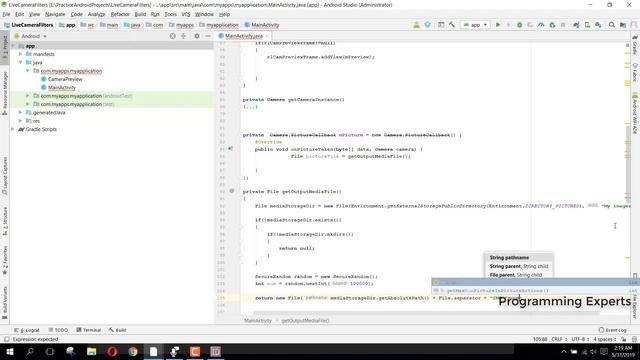Viewport: 640px width, 360px height.
Task: Expand Gradle Scripts node
Action: (x=13, y=129)
